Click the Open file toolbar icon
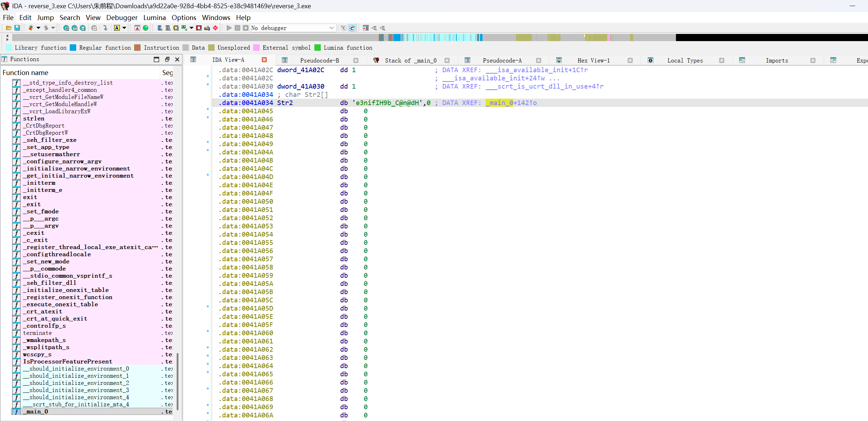 click(x=9, y=28)
